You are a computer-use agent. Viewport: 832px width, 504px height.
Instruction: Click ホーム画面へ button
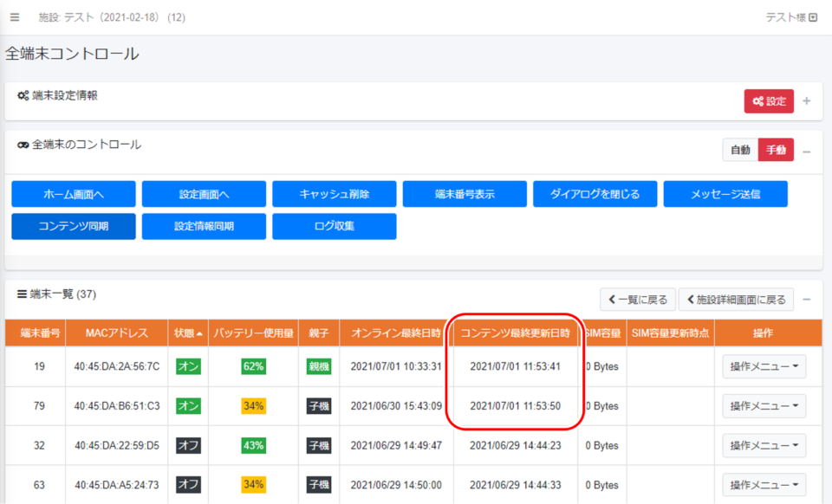pos(74,194)
